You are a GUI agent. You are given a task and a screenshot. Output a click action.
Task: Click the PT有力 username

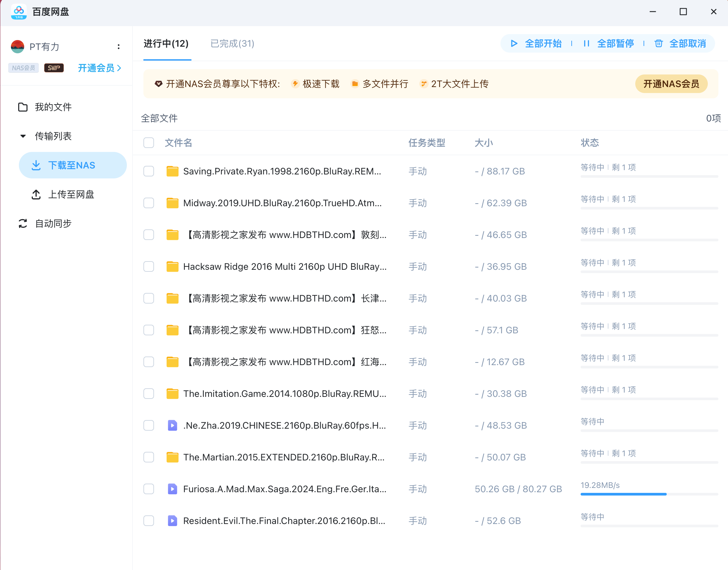44,47
